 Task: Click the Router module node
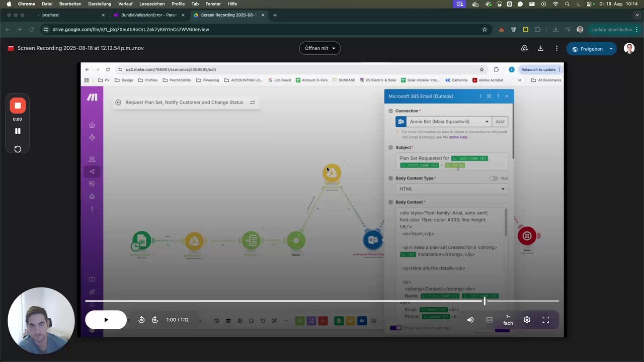click(x=296, y=240)
